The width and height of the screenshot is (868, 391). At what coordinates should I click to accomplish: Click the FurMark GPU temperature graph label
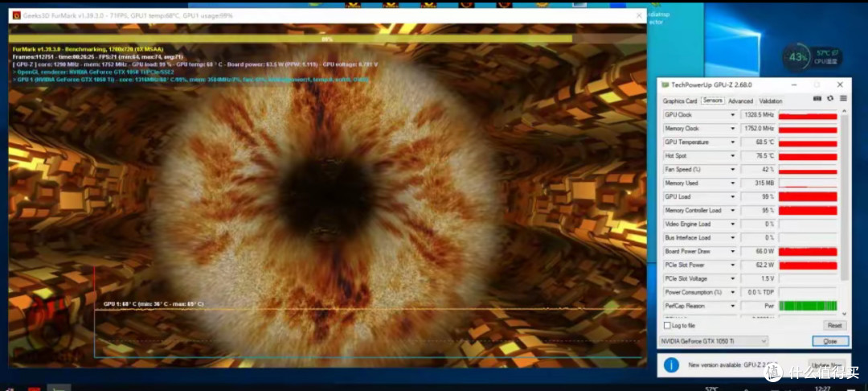tap(154, 304)
